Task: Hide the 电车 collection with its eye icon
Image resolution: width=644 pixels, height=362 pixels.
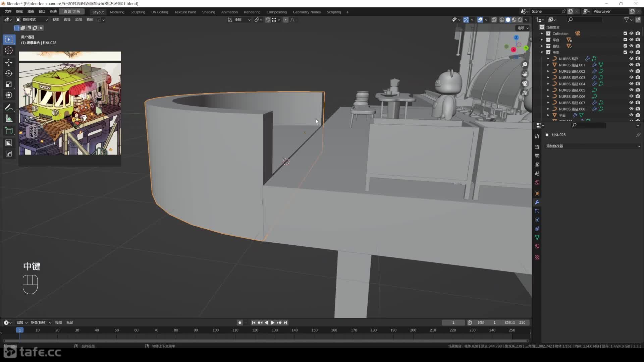Action: tap(631, 52)
